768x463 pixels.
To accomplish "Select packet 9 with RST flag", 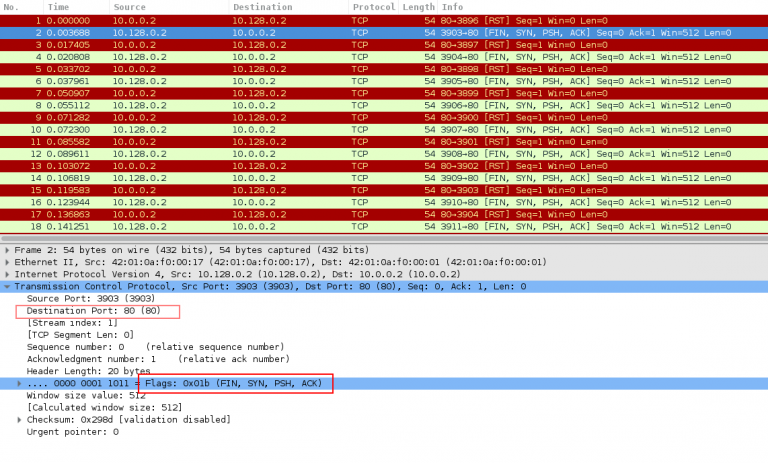I will [300, 117].
